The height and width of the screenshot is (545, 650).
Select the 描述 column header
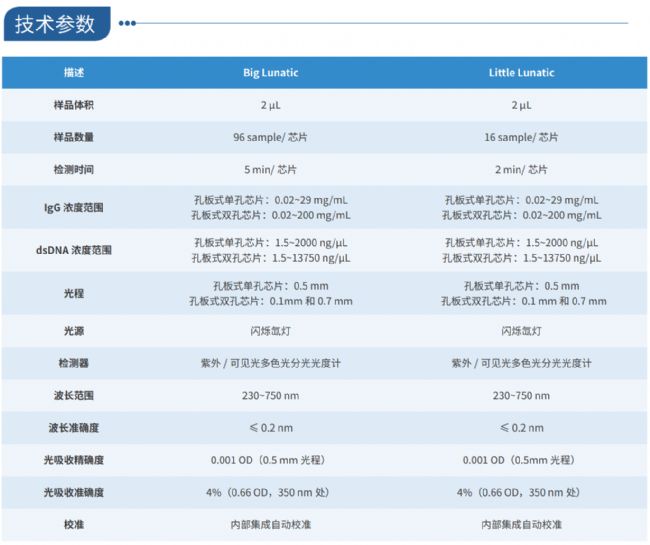74,73
